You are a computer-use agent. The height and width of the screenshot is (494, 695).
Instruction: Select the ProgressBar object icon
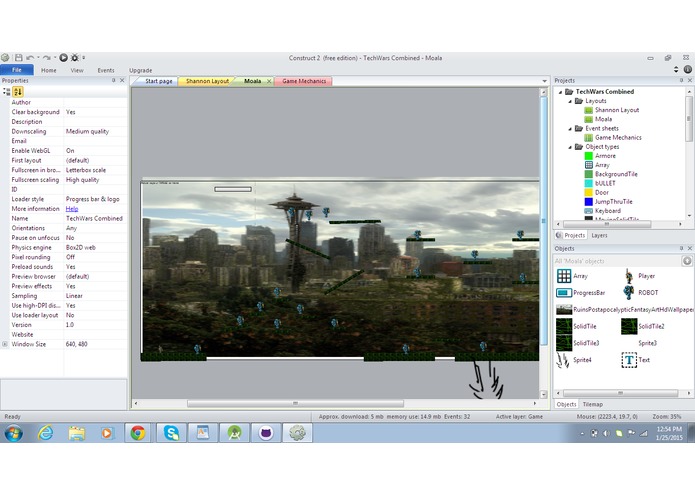coord(564,293)
